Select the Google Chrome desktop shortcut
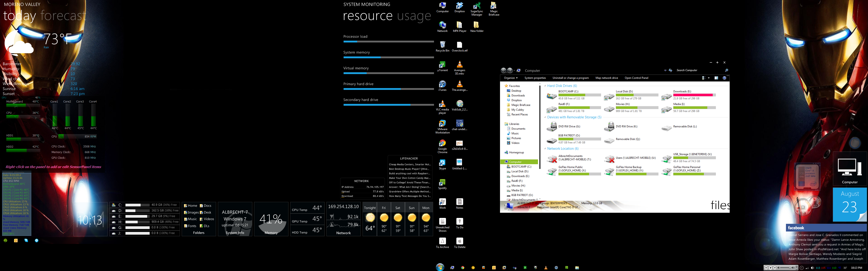868x271 pixels. tap(442, 146)
